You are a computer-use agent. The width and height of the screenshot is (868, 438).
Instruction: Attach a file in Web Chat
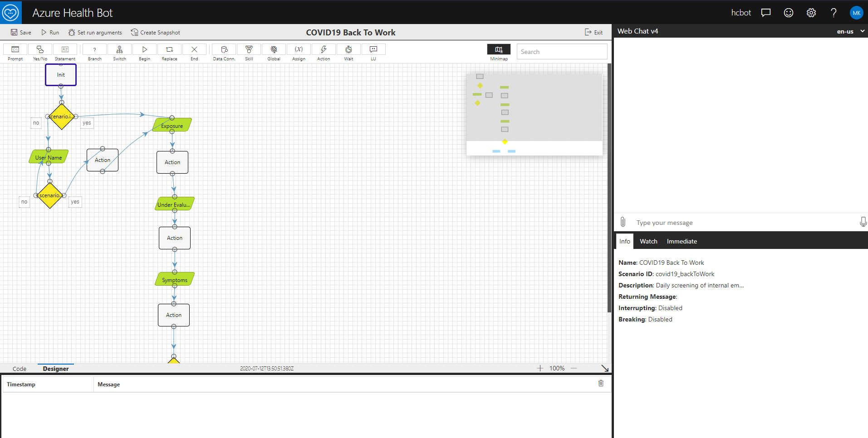coord(623,222)
